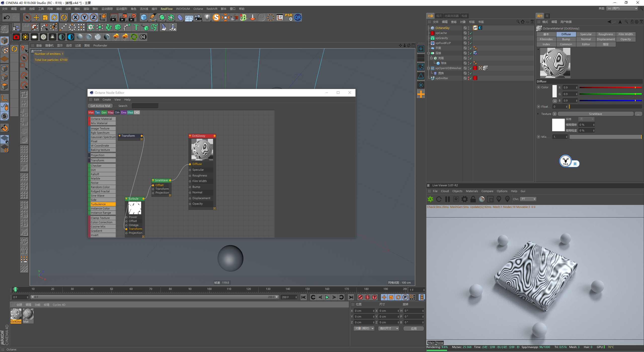Activate the Rotate tool icon
This screenshot has height=352, width=644.
tap(54, 17)
